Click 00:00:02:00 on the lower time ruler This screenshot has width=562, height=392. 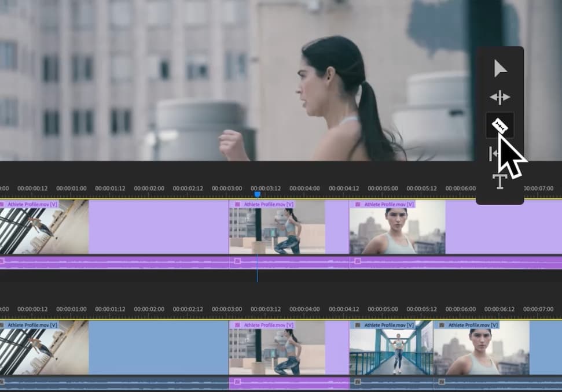(149, 309)
